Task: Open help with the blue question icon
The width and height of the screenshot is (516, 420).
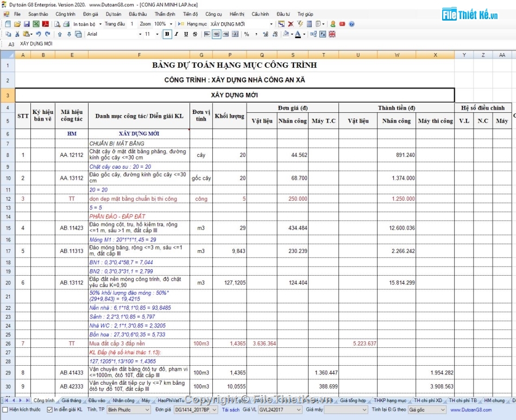Action: click(351, 24)
